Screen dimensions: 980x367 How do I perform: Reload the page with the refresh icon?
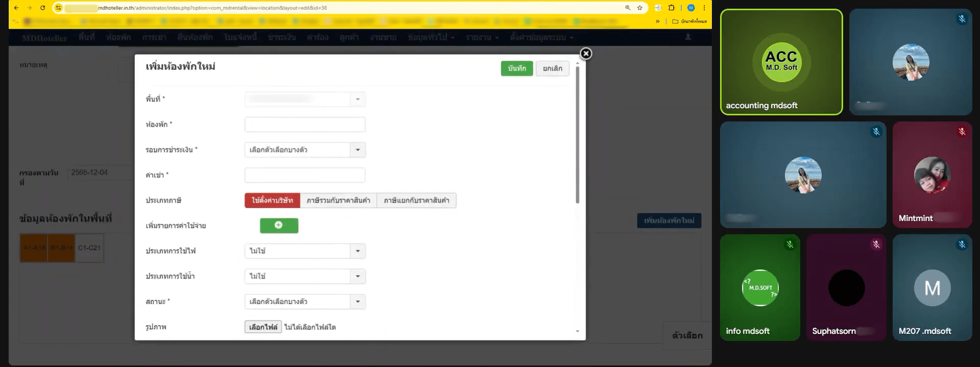click(42, 8)
